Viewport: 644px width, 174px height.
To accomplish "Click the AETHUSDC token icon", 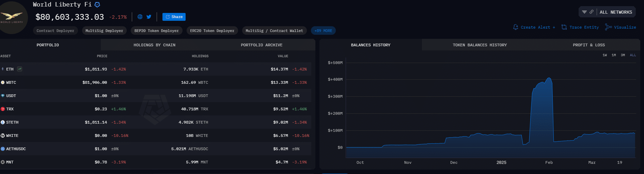I will (3, 149).
